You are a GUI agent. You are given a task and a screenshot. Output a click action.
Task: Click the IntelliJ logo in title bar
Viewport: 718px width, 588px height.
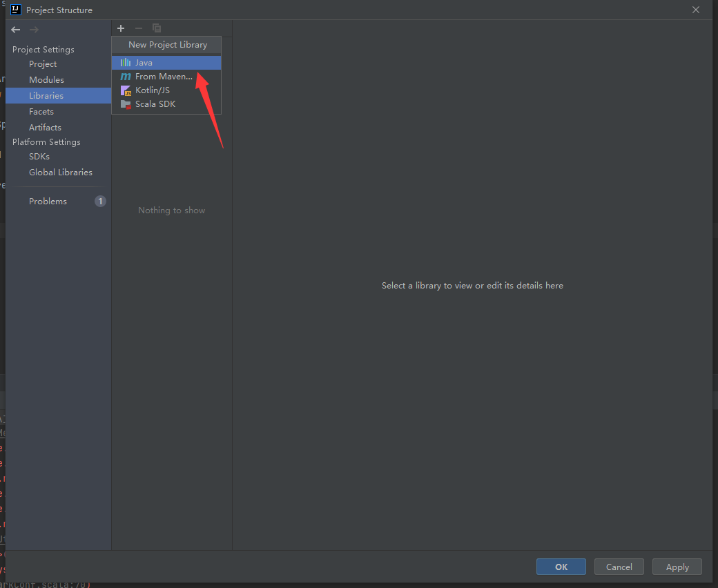(16, 10)
